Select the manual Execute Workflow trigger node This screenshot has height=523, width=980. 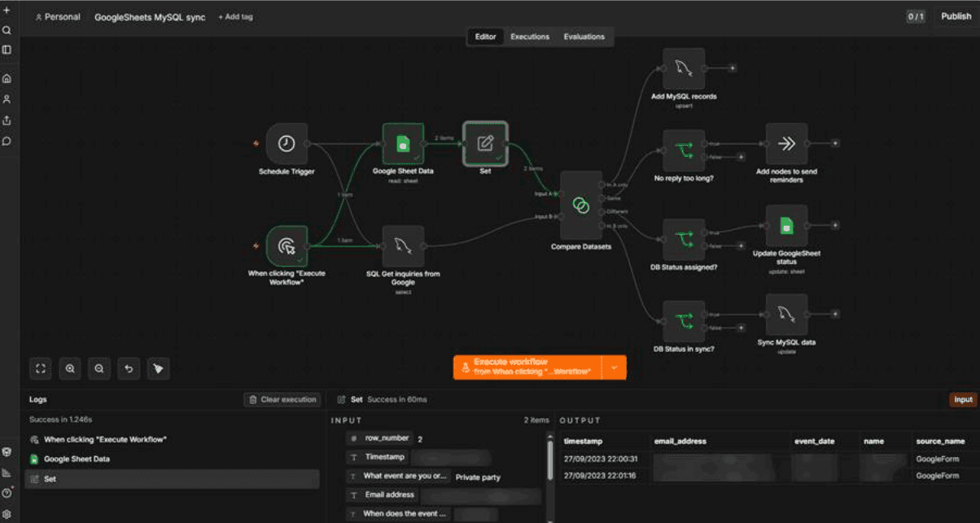pos(287,246)
